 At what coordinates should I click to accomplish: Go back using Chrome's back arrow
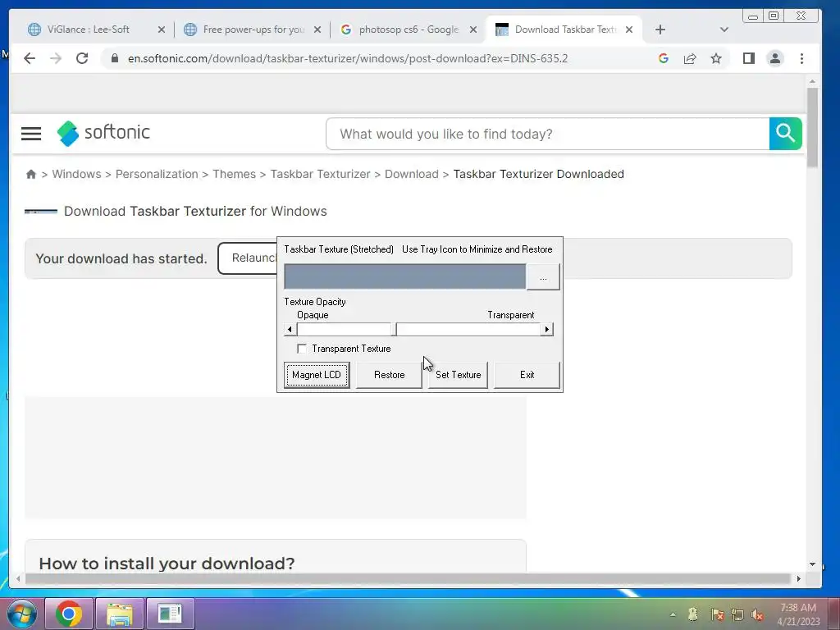point(30,58)
